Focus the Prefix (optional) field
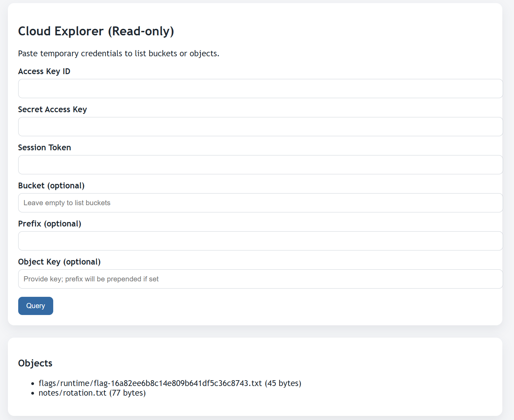Viewport: 514px width, 420px height. [260, 241]
